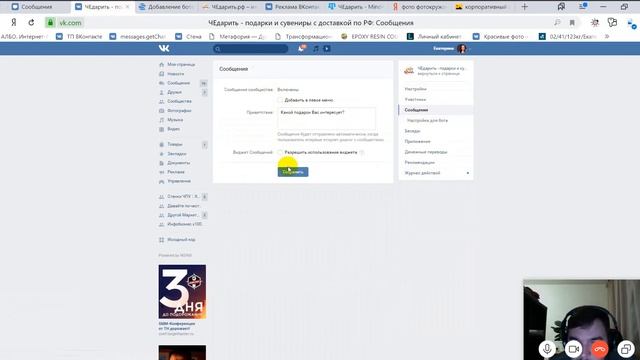Reload the page with the refresh icon
Image resolution: width=640 pixels, height=360 pixels.
31,22
